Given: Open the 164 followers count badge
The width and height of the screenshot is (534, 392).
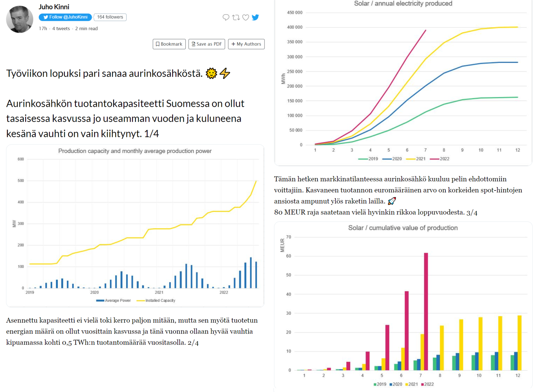Looking at the screenshot, I should coord(110,17).
